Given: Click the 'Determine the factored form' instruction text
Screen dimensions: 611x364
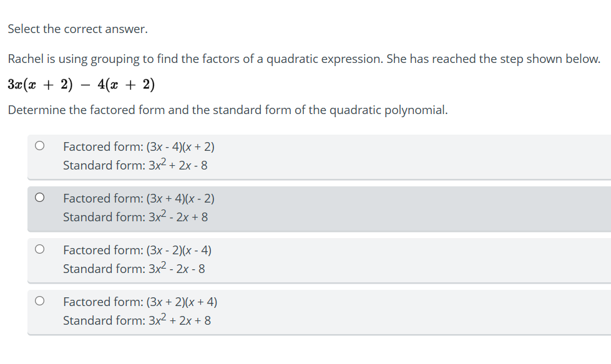Looking at the screenshot, I should coord(227,110).
